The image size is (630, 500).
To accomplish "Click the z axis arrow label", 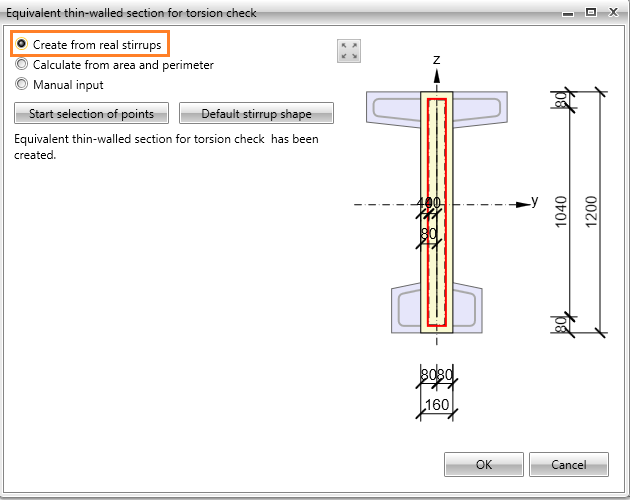I will coord(437,60).
